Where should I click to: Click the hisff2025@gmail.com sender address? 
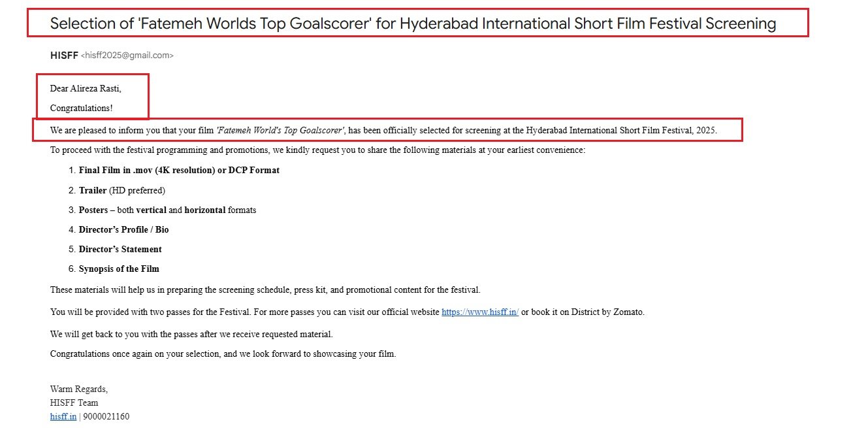[x=127, y=56]
